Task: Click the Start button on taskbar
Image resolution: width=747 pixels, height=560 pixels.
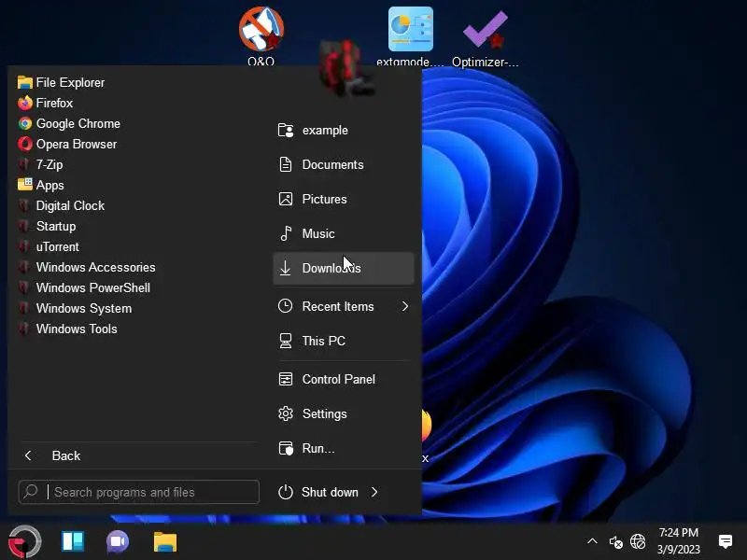Action: pos(25,541)
